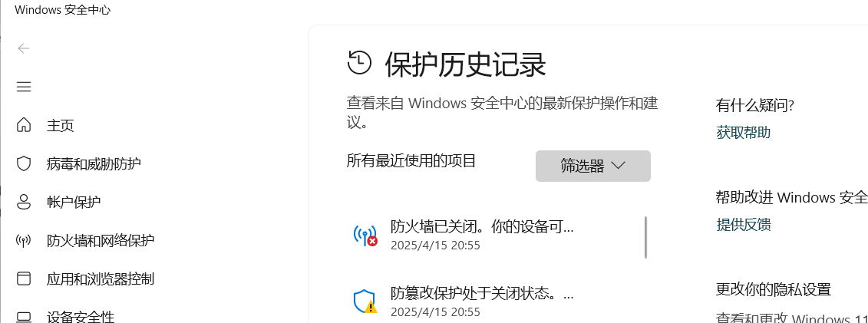Open the 筛选器 dropdown
868x323 pixels.
tap(593, 166)
